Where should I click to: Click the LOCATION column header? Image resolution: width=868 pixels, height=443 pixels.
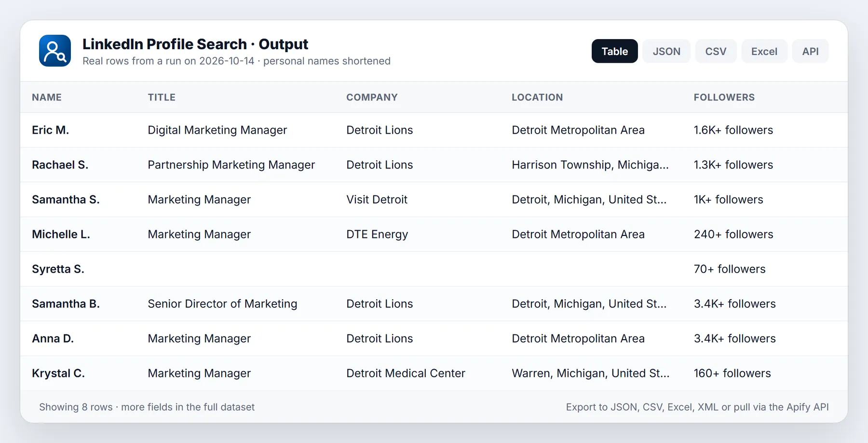(x=537, y=97)
